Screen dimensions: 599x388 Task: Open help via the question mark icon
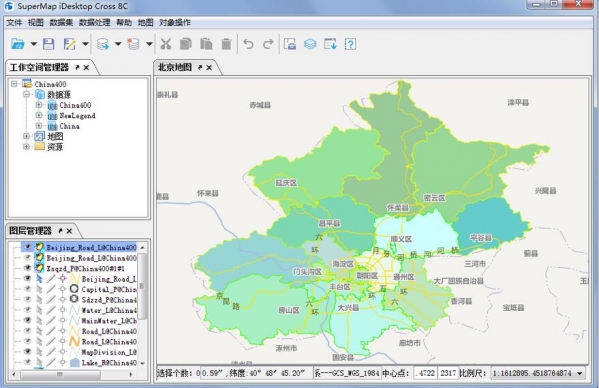(350, 44)
